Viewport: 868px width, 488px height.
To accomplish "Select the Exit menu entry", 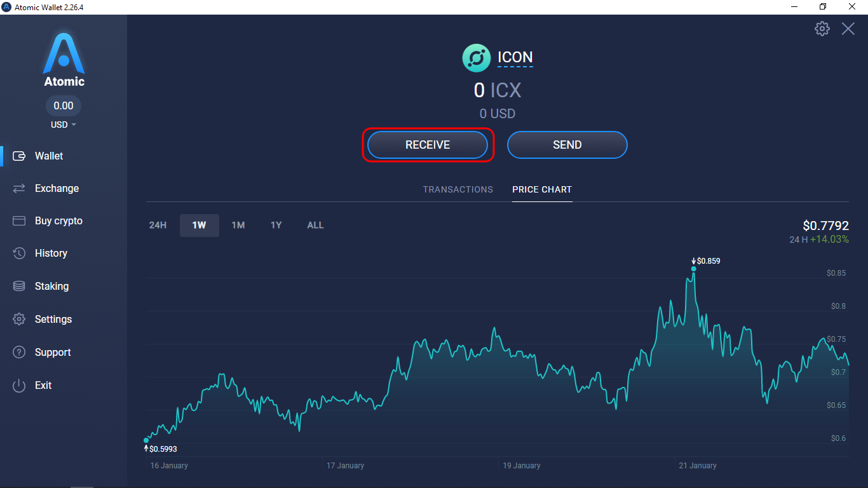I will [x=43, y=385].
